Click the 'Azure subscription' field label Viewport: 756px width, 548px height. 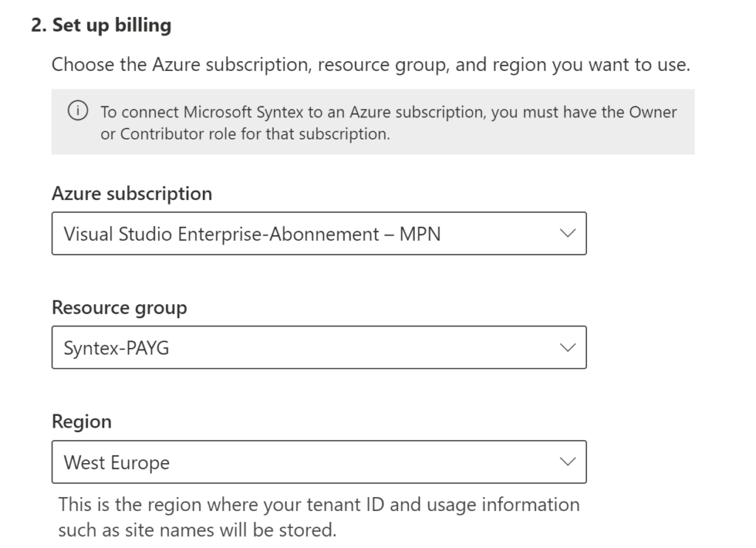[x=131, y=194]
